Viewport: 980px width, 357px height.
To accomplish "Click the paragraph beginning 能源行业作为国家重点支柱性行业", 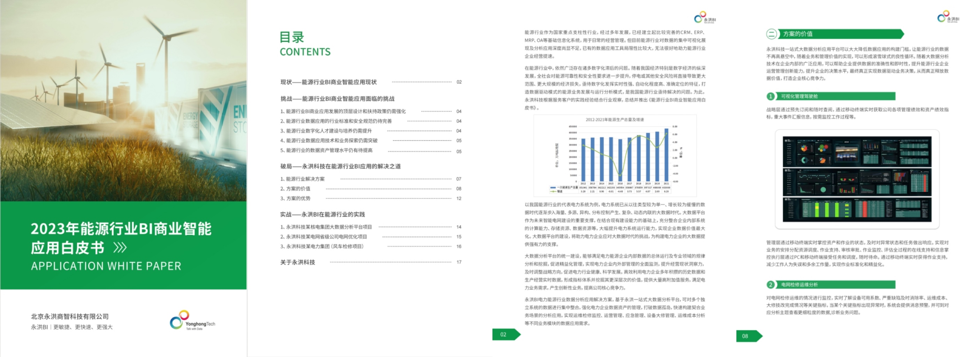I will click(x=615, y=44).
